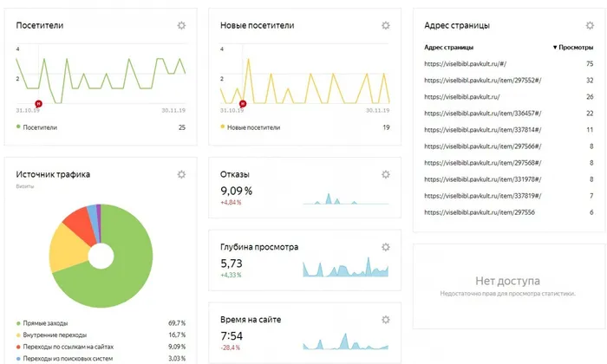Click the Глубина просмотра sparkline chart
The height and width of the screenshot is (364, 607).
pyautogui.click(x=345, y=267)
